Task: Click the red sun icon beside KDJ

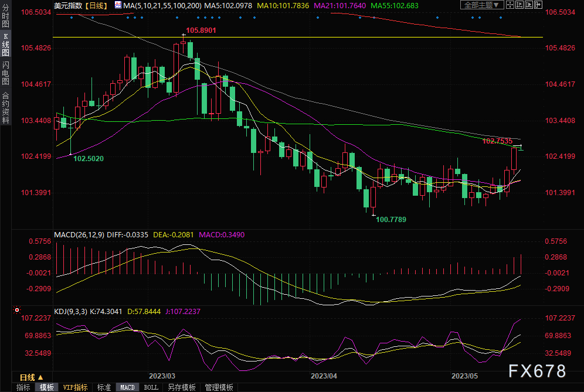Action: click(17, 310)
